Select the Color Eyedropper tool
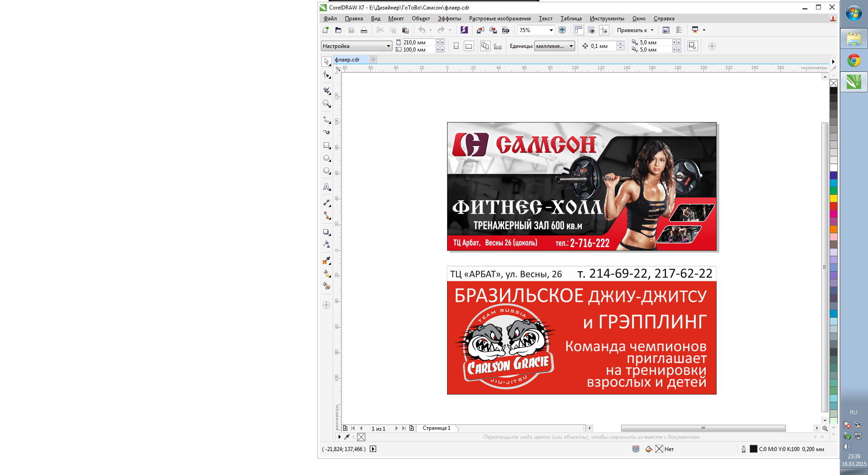 326,261
